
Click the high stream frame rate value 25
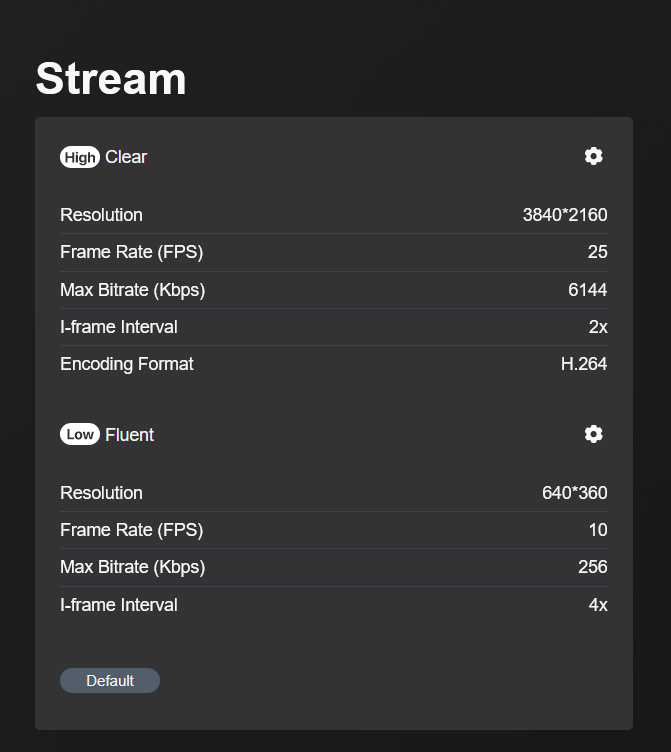tap(597, 252)
